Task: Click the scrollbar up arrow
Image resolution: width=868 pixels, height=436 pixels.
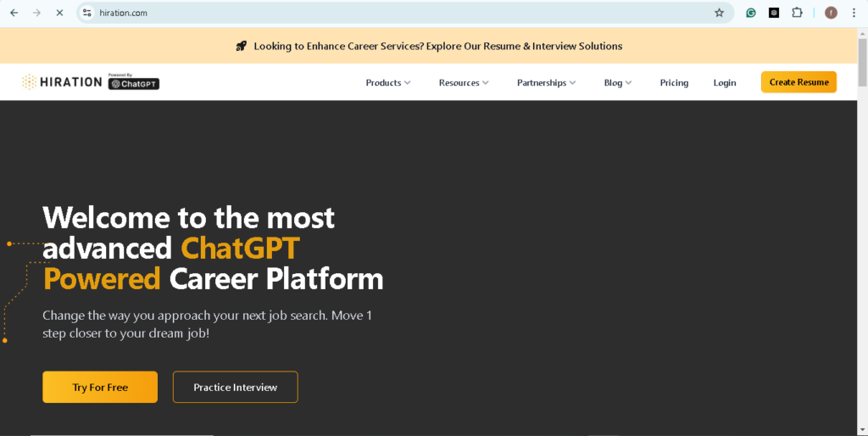Action: (x=862, y=33)
